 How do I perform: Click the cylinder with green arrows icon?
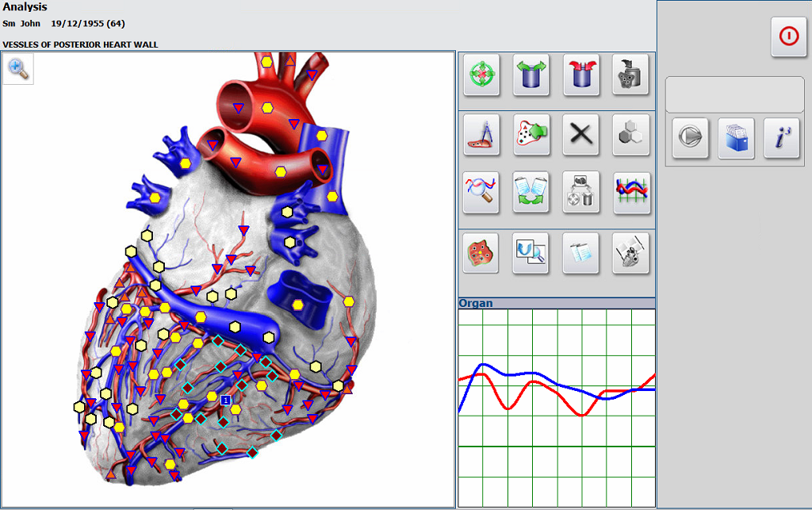point(531,75)
